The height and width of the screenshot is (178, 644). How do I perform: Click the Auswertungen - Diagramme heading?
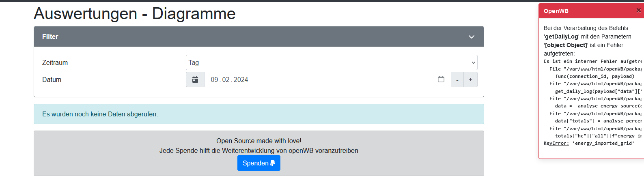coord(134,14)
